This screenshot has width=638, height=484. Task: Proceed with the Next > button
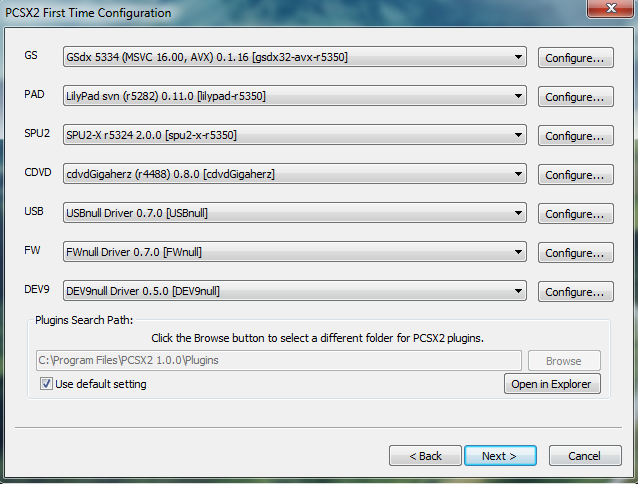[500, 456]
